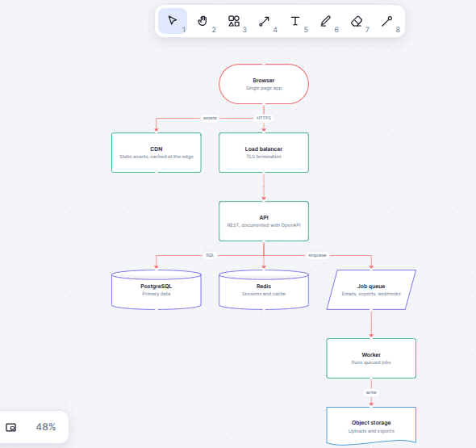Select the text tool
The height and width of the screenshot is (448, 476).
point(295,21)
